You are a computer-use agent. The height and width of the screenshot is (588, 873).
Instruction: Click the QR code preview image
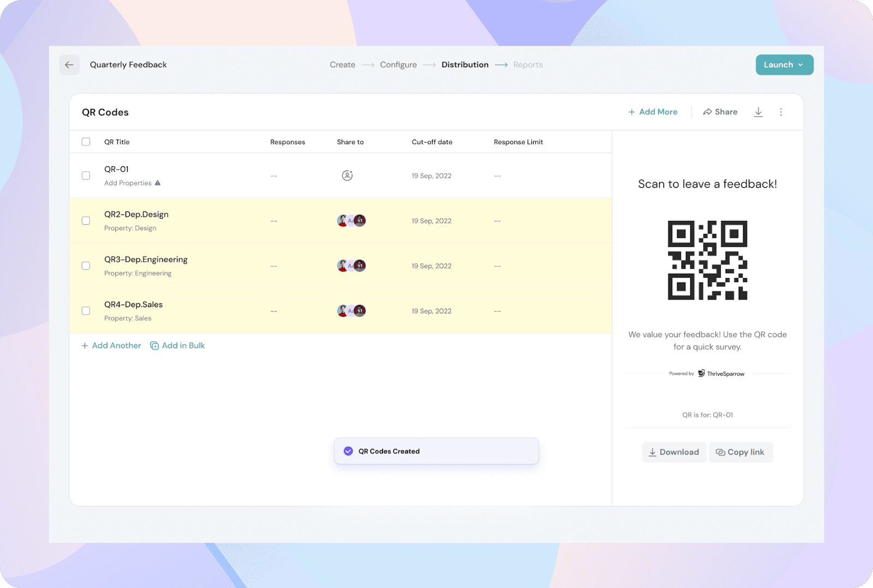[707, 260]
